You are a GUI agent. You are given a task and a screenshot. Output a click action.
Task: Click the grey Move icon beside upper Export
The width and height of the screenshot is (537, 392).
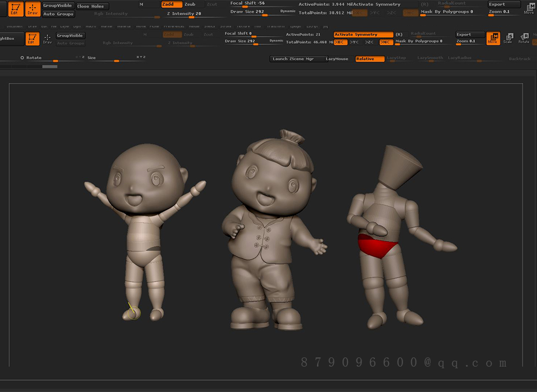529,9
